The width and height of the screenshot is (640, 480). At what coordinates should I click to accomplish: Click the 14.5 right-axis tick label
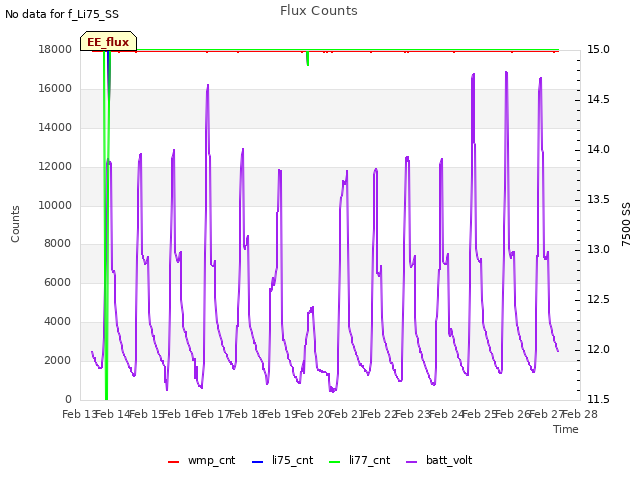pyautogui.click(x=598, y=100)
